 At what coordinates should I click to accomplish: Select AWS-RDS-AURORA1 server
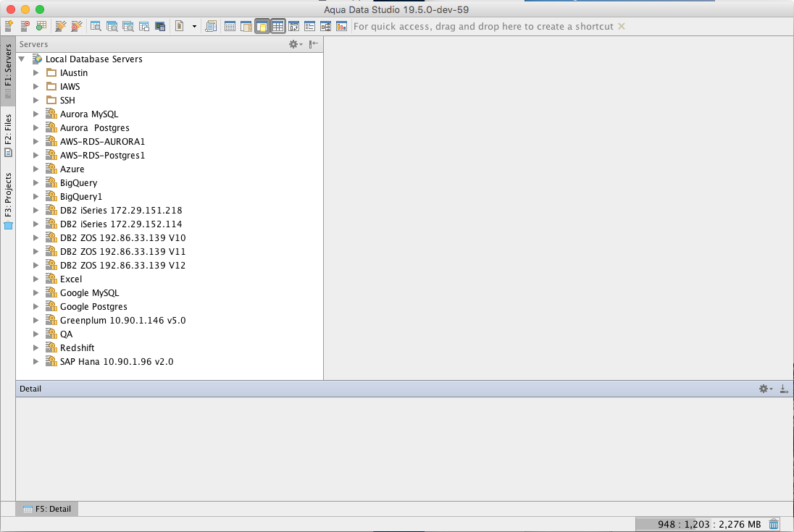[x=102, y=142]
